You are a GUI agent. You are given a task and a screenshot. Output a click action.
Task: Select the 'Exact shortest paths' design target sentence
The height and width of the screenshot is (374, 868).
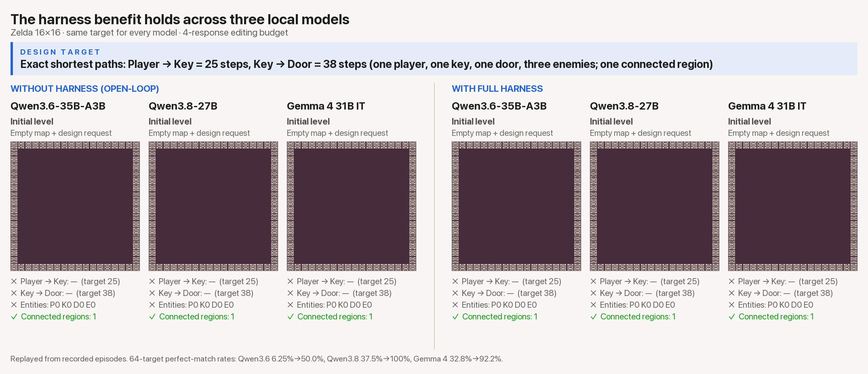pos(367,64)
